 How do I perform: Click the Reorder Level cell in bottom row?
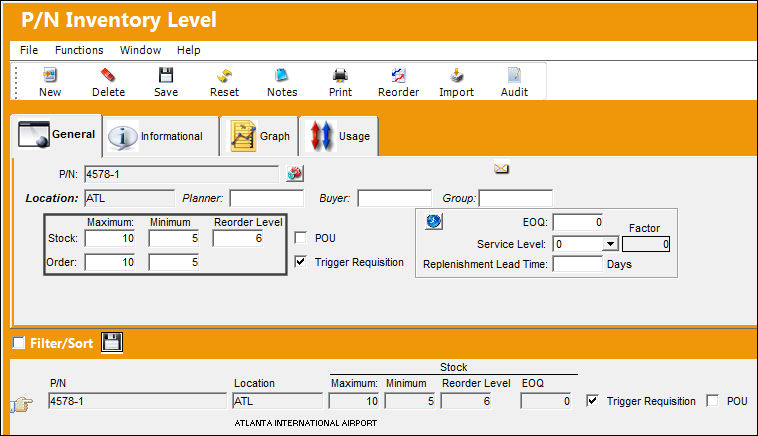point(466,401)
